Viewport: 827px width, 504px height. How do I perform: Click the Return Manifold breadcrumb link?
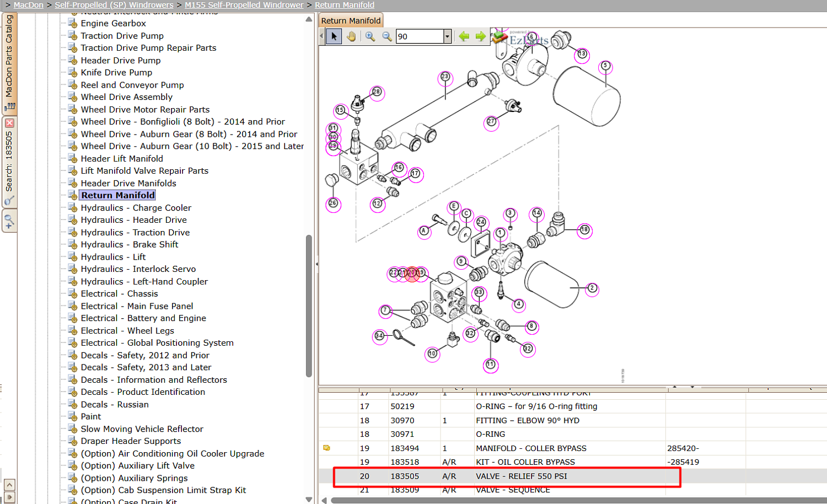tap(345, 5)
